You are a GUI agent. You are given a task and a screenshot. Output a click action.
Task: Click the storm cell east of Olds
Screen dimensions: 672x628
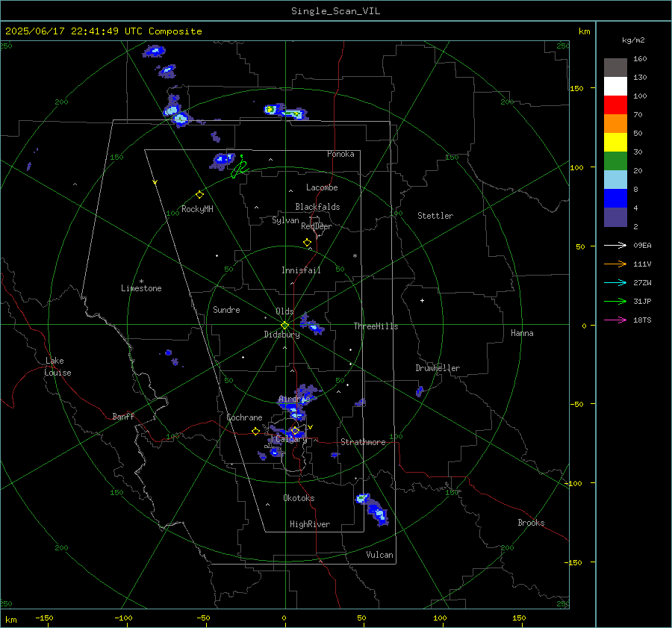(x=312, y=324)
